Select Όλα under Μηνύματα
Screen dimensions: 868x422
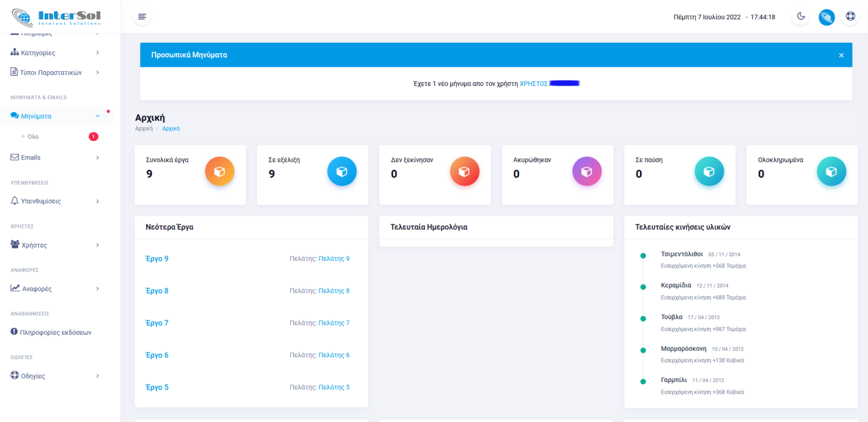point(33,137)
